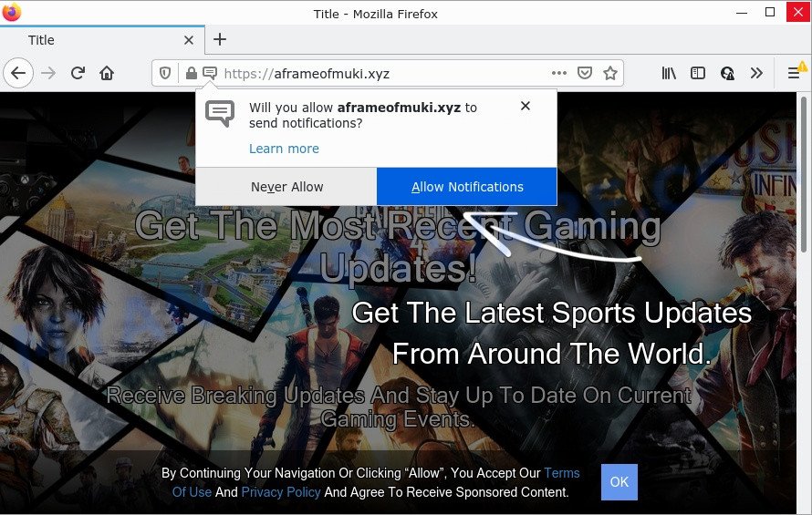Image resolution: width=812 pixels, height=515 pixels.
Task: Open a new tab with plus button
Action: point(220,39)
